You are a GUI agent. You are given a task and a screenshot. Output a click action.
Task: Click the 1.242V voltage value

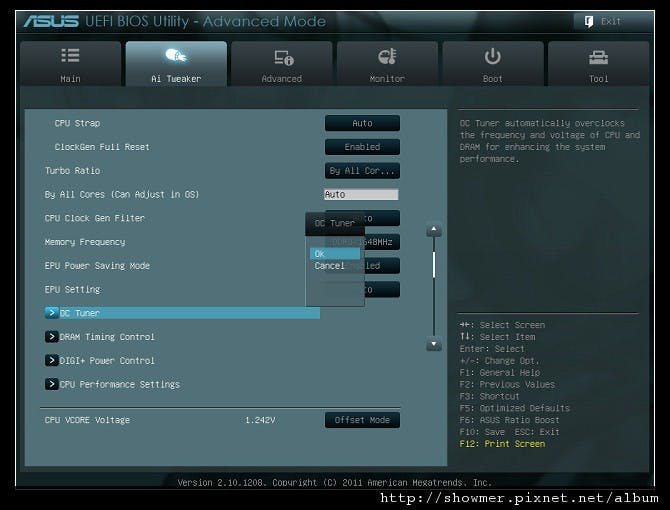coord(260,420)
